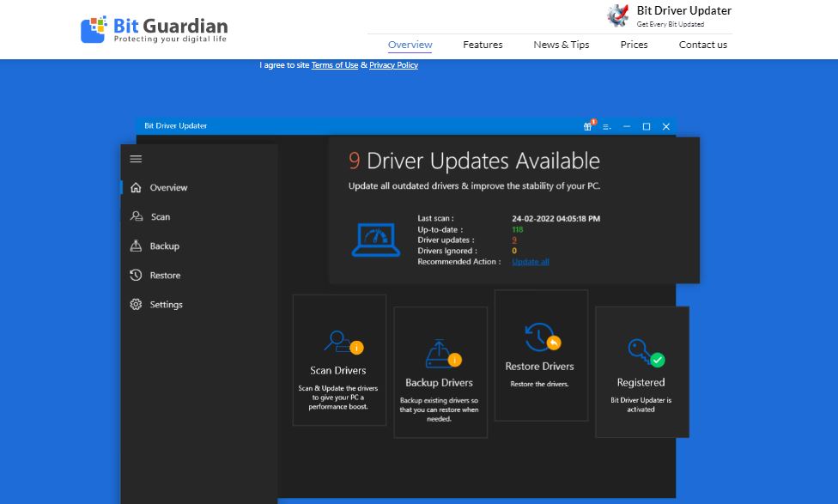
Task: Select Overview in the app sidebar
Action: [x=168, y=187]
